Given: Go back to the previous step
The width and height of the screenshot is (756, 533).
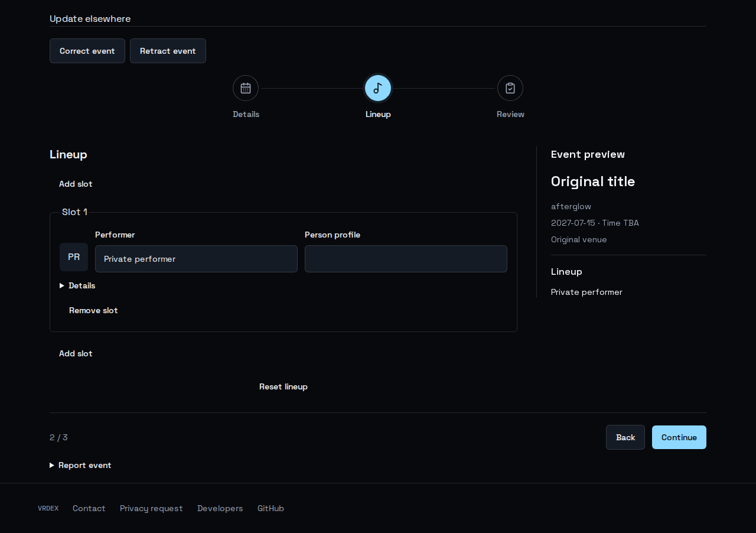Looking at the screenshot, I should coord(625,437).
